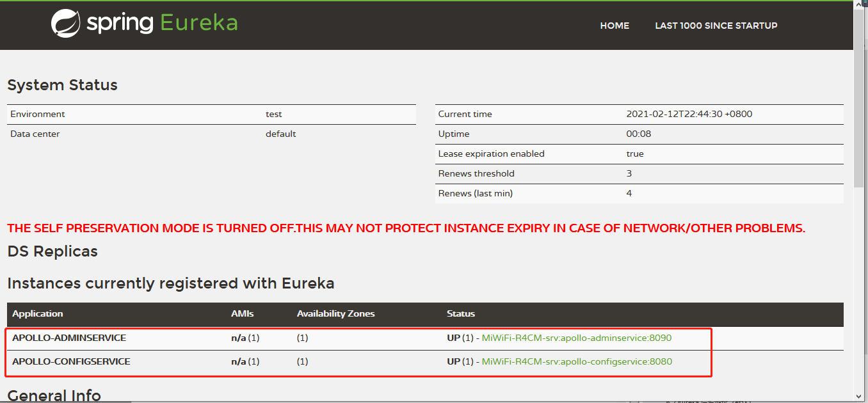Image resolution: width=868 pixels, height=403 pixels.
Task: Click the Environment label cell
Action: point(38,114)
